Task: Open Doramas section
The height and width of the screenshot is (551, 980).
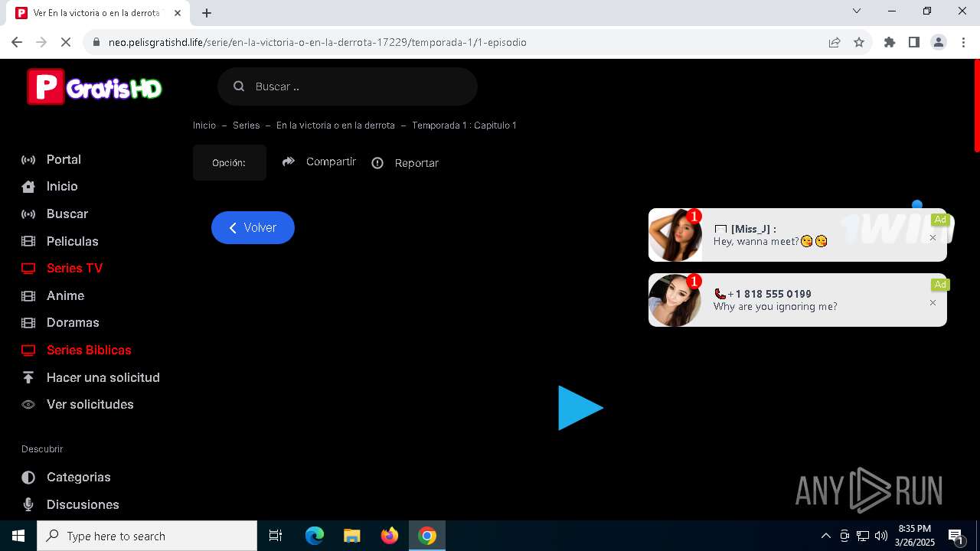Action: tap(73, 323)
